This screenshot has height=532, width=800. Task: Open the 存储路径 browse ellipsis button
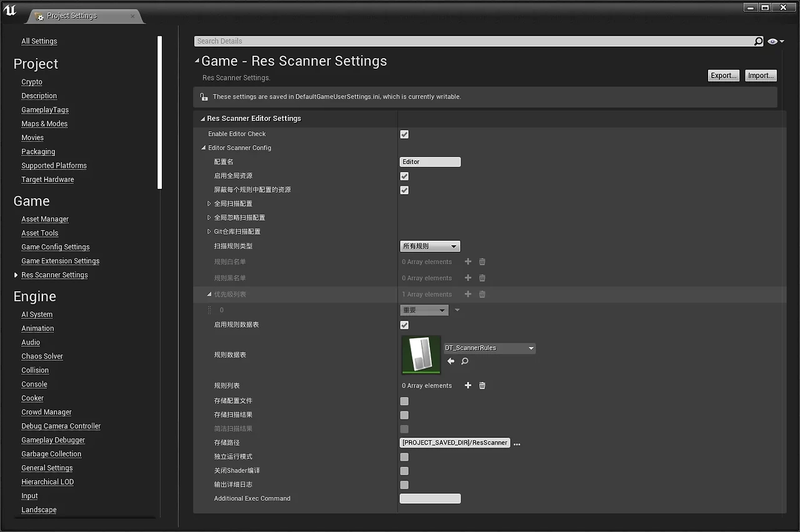[x=517, y=443]
